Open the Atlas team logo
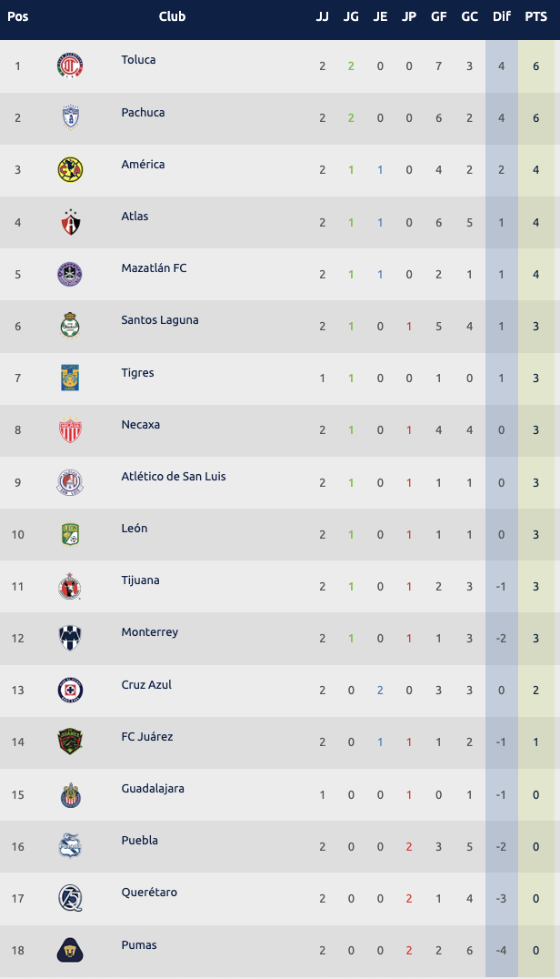 [70, 222]
